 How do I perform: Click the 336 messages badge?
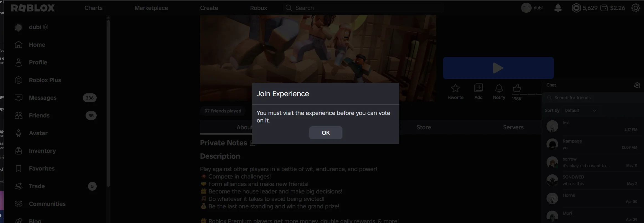pyautogui.click(x=90, y=98)
